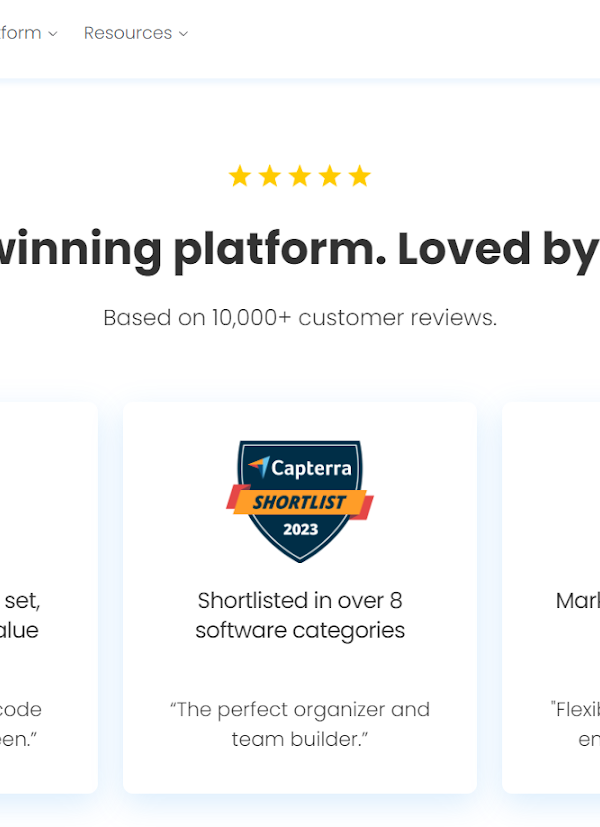Expand the Resources dropdown chevron
600x827 pixels.
tap(183, 34)
